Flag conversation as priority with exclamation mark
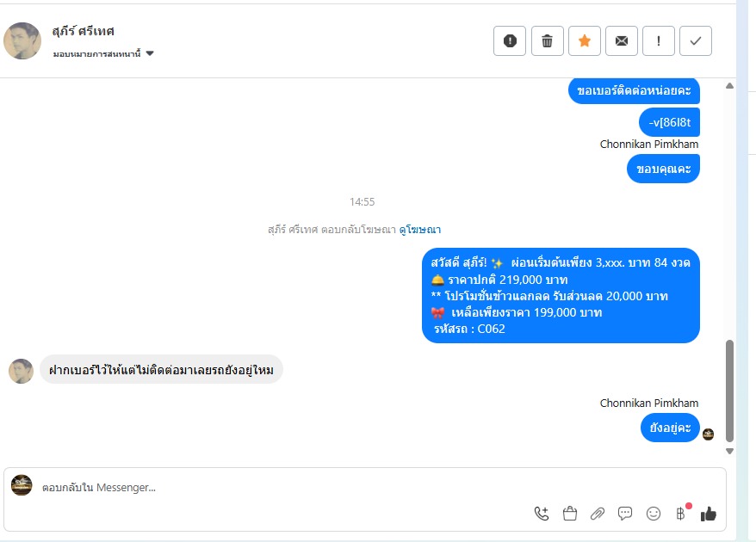The height and width of the screenshot is (542, 756). point(659,41)
